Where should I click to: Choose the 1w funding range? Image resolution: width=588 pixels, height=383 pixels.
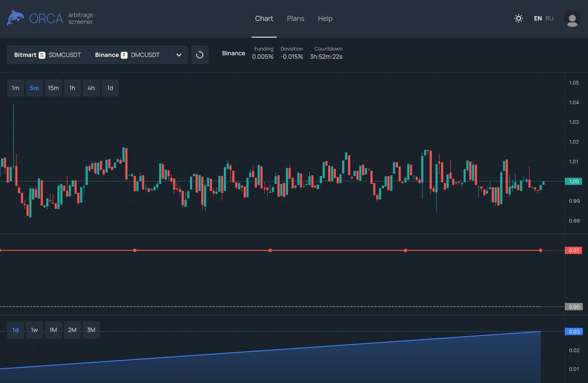click(x=34, y=330)
